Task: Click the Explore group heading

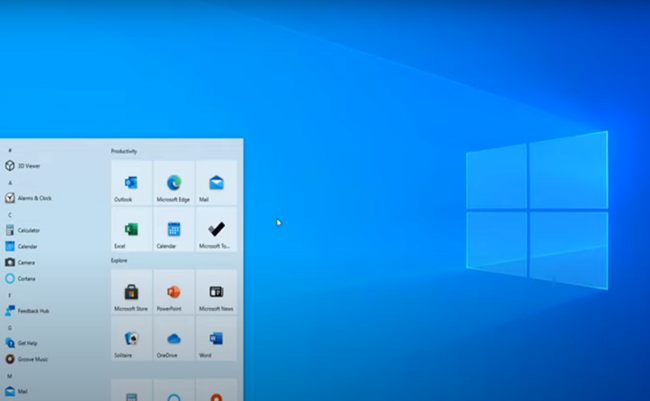Action: pos(119,260)
